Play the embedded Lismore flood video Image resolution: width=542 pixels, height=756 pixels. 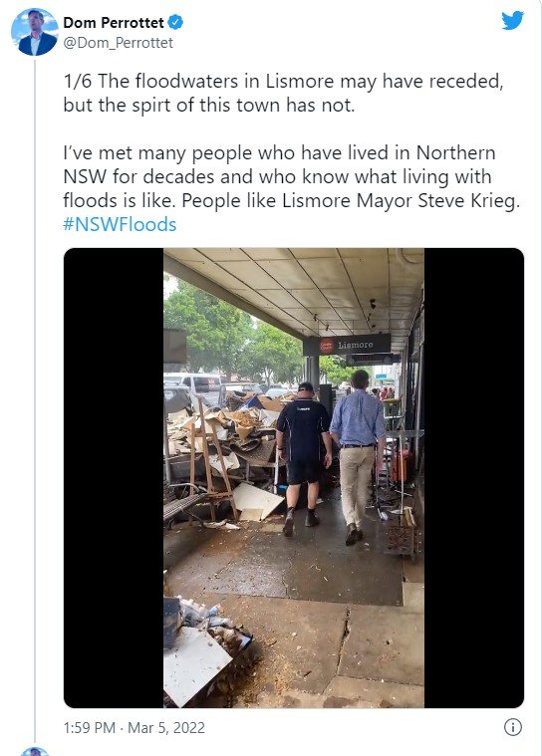(294, 478)
